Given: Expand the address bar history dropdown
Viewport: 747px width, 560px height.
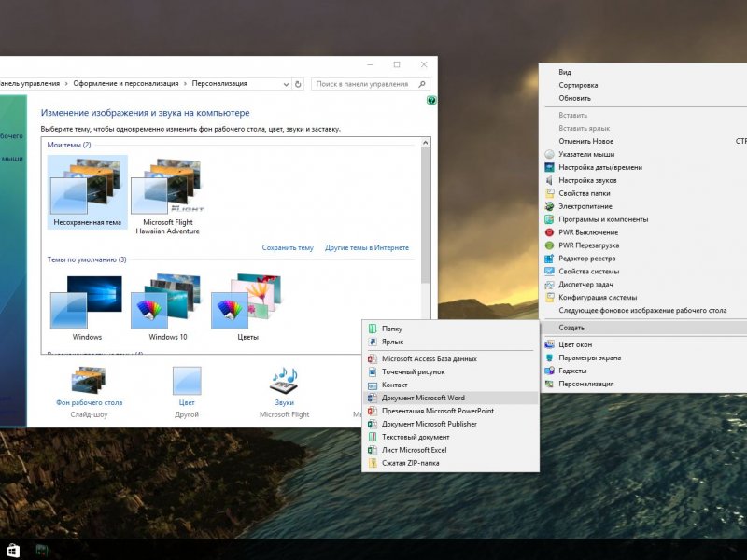Looking at the screenshot, I should (286, 84).
